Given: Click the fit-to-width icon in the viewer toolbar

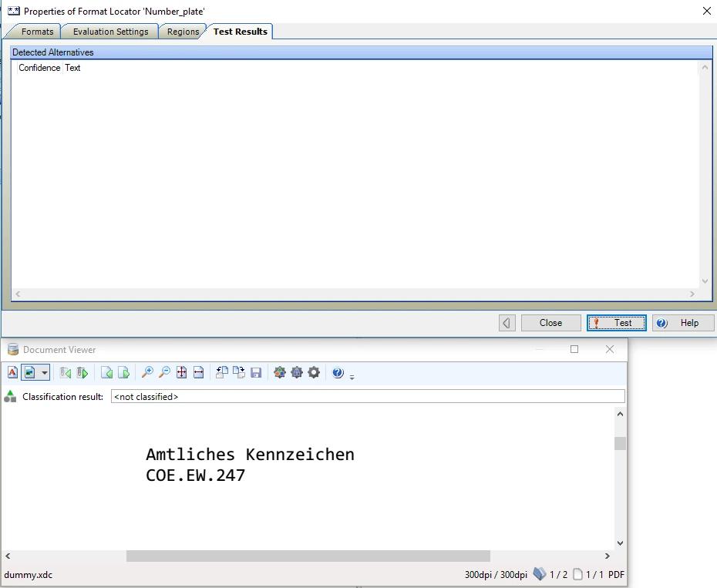Looking at the screenshot, I should [198, 373].
